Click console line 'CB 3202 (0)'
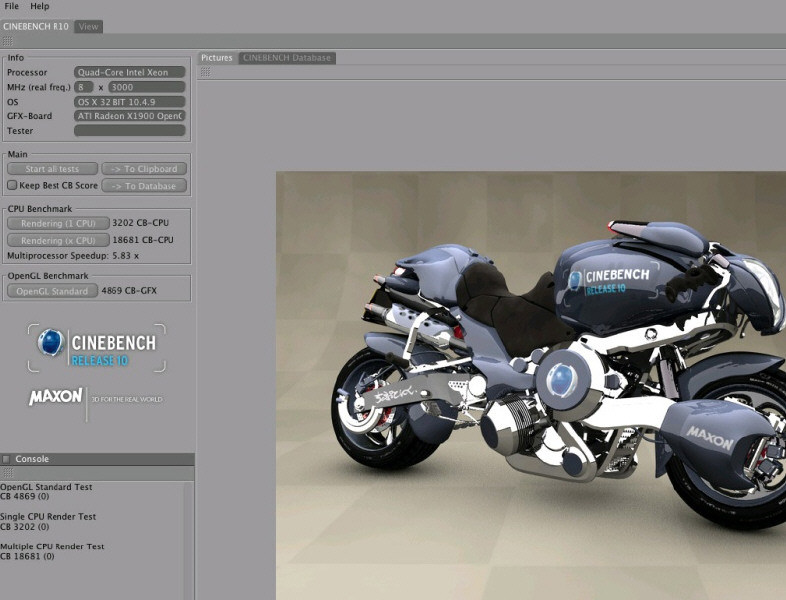The height and width of the screenshot is (600, 786). 25,526
